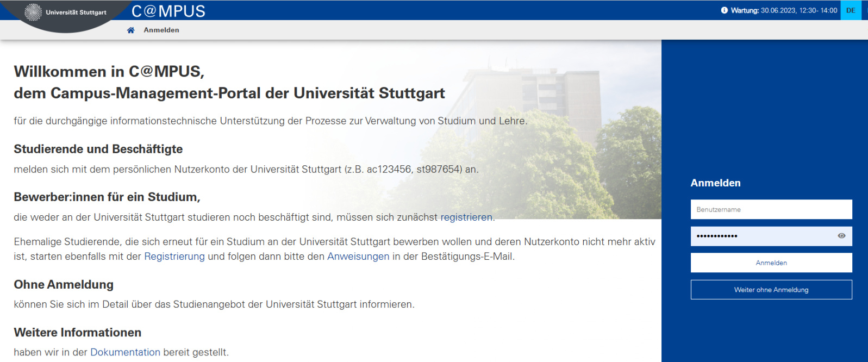The image size is (868, 362).
Task: Focus the Benutzername input field
Action: 771,210
